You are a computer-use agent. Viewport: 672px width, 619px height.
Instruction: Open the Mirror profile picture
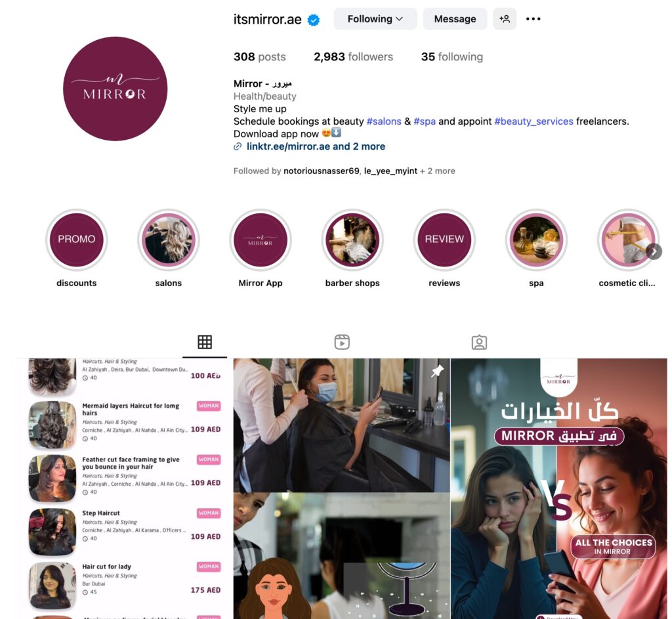pos(115,89)
